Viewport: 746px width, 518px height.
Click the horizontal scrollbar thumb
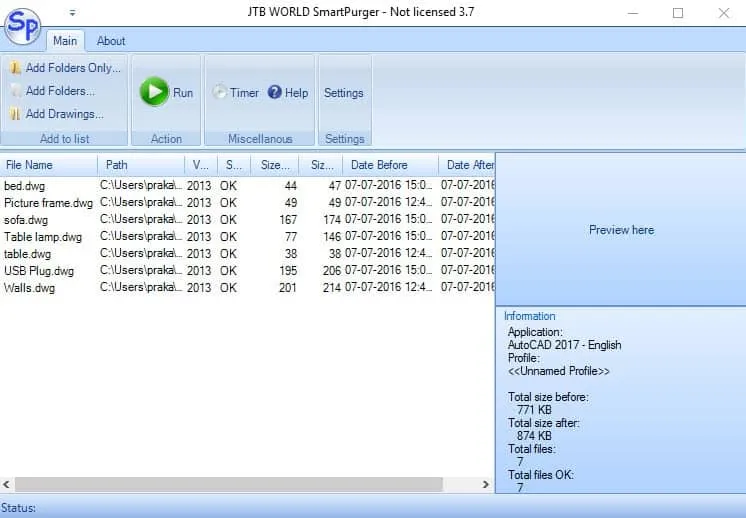point(229,485)
